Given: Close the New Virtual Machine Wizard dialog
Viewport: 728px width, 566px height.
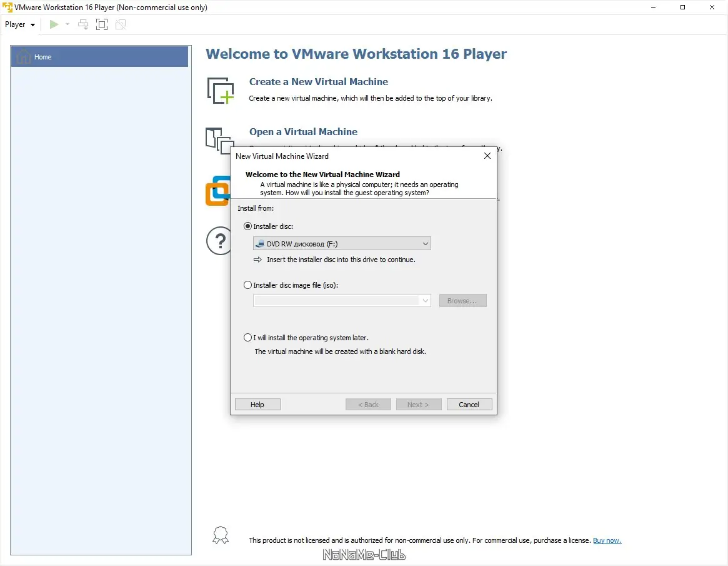Looking at the screenshot, I should point(487,156).
